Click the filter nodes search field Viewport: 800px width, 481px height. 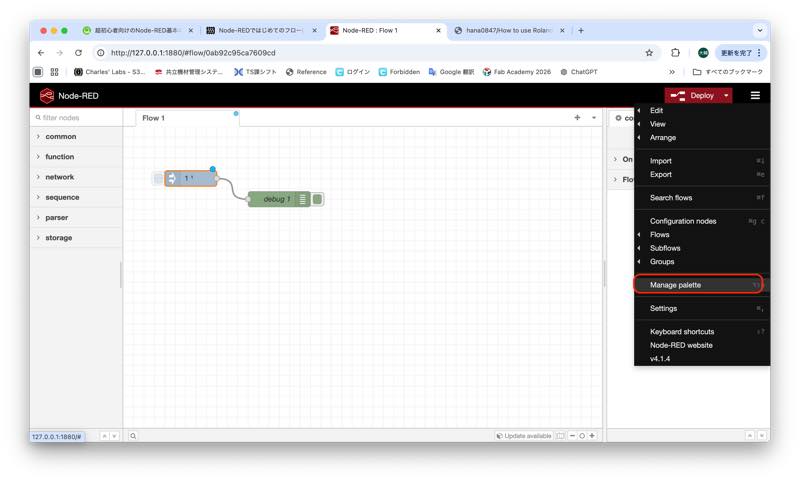[77, 117]
